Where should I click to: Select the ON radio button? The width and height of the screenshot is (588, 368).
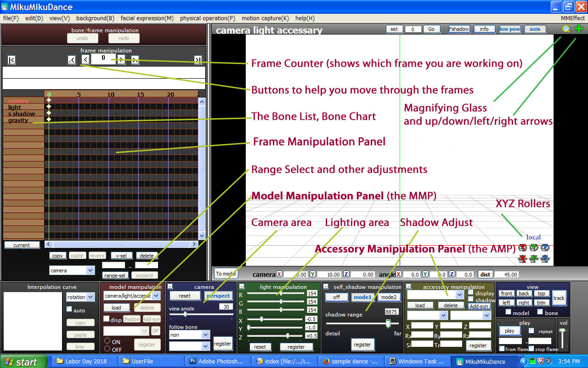coord(107,341)
